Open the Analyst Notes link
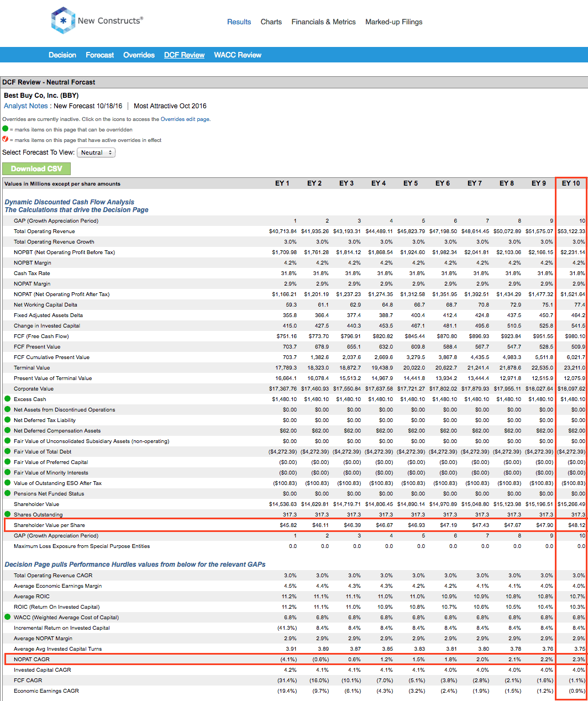Image resolution: width=588 pixels, height=701 pixels. (26, 106)
